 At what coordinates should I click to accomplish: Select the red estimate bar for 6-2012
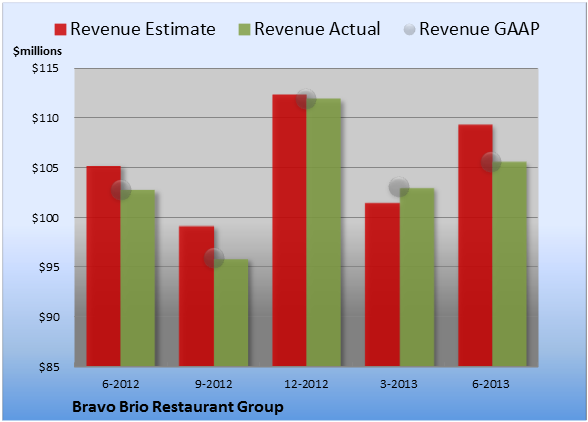click(x=104, y=266)
